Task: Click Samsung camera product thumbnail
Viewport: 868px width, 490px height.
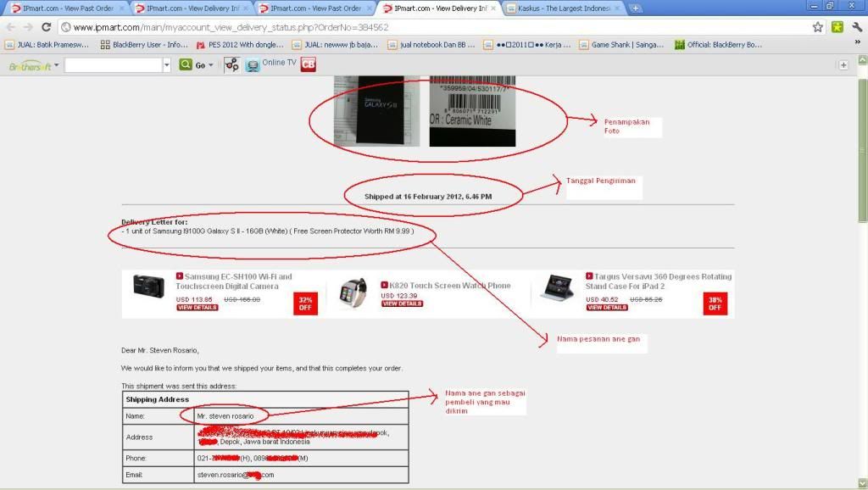Action: tap(148, 287)
